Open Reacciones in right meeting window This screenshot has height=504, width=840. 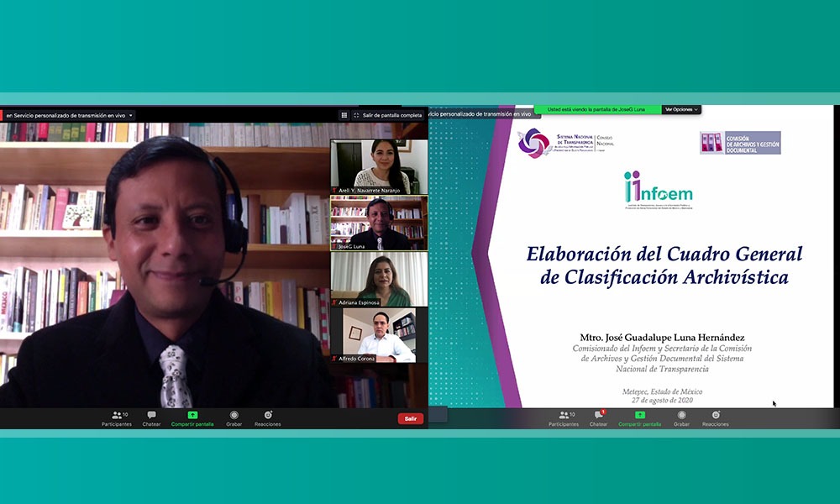tap(715, 417)
